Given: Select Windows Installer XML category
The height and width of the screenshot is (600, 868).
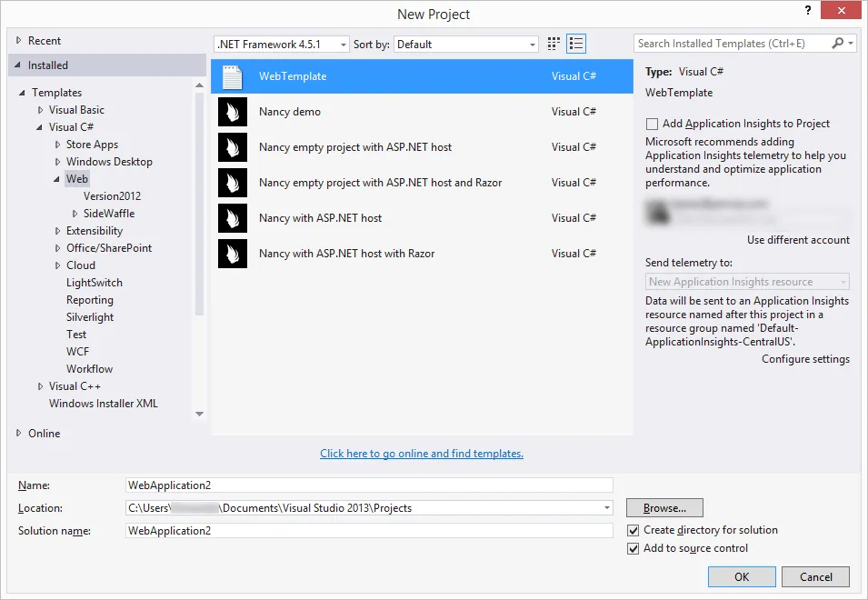Looking at the screenshot, I should tap(103, 404).
